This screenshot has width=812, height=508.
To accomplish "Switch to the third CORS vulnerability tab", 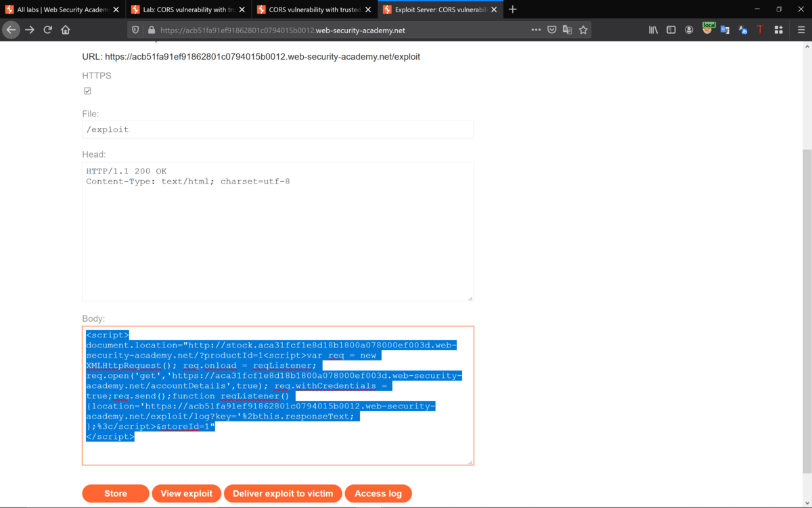I will point(314,9).
